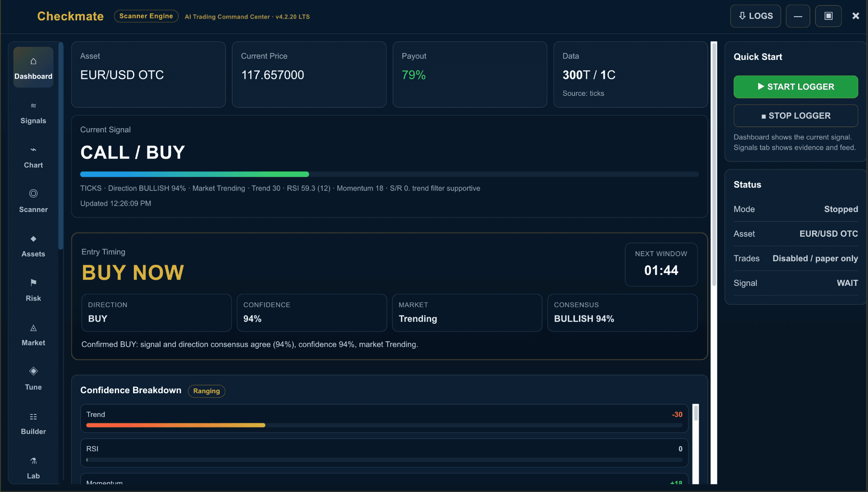Click the Status Asset EUR/USD OTC row
Screen dimensions: 868x492
(796, 234)
